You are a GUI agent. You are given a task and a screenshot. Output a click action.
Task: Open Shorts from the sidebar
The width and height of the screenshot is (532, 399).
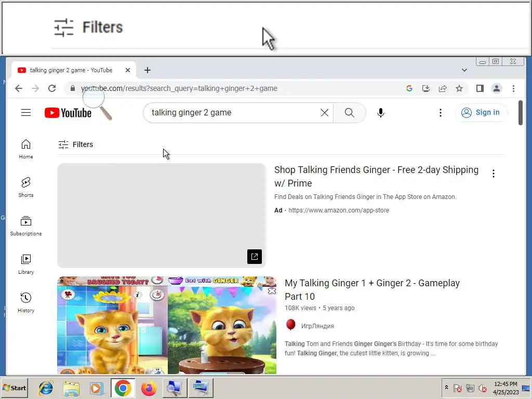click(26, 187)
